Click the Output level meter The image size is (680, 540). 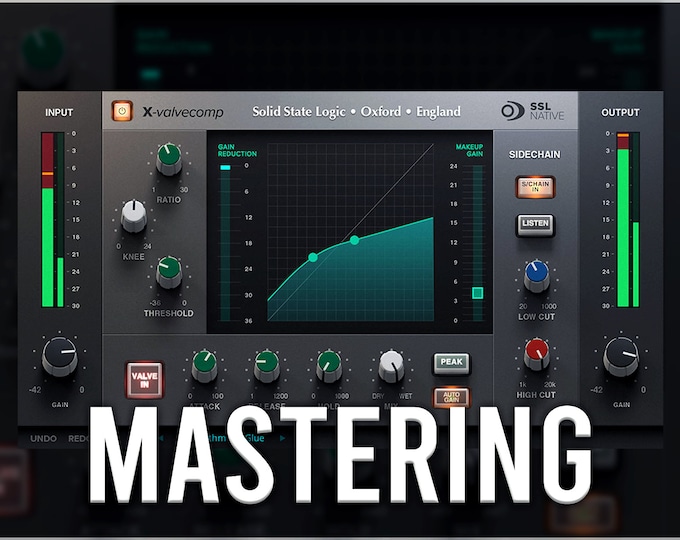(x=628, y=219)
